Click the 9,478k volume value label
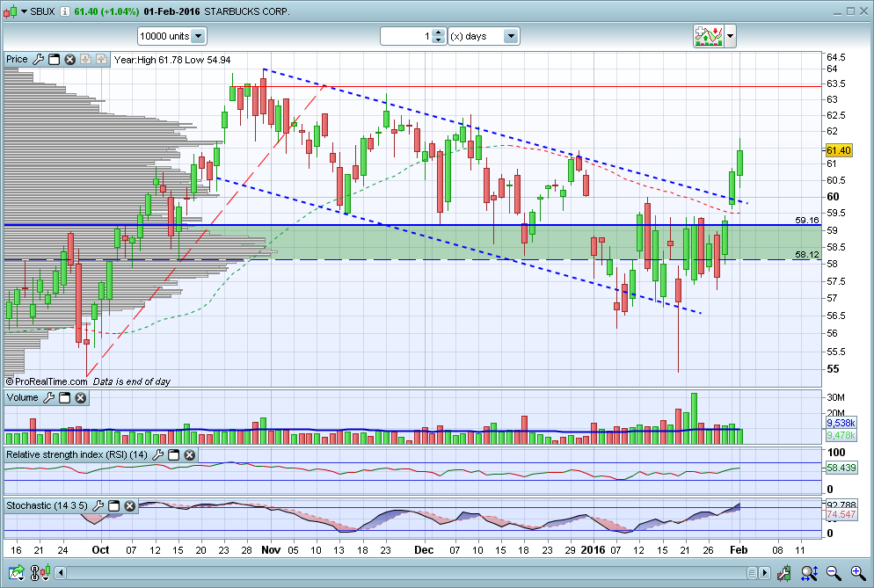874x588 pixels. click(841, 435)
